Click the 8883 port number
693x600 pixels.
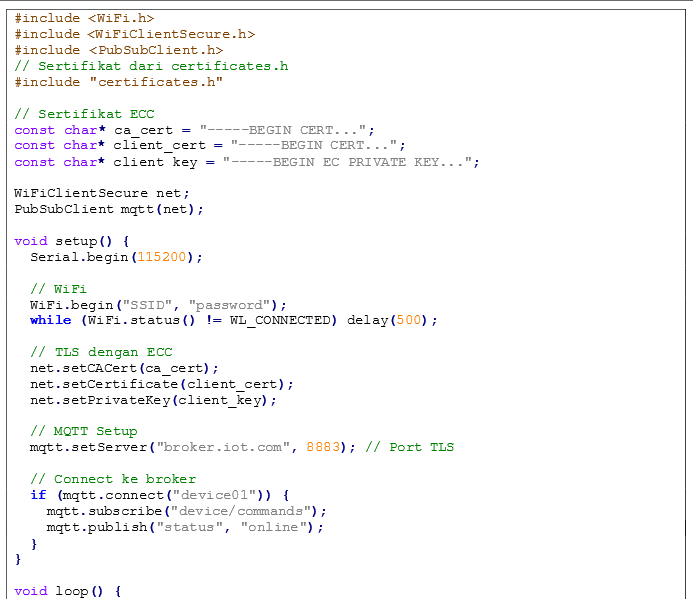click(322, 447)
